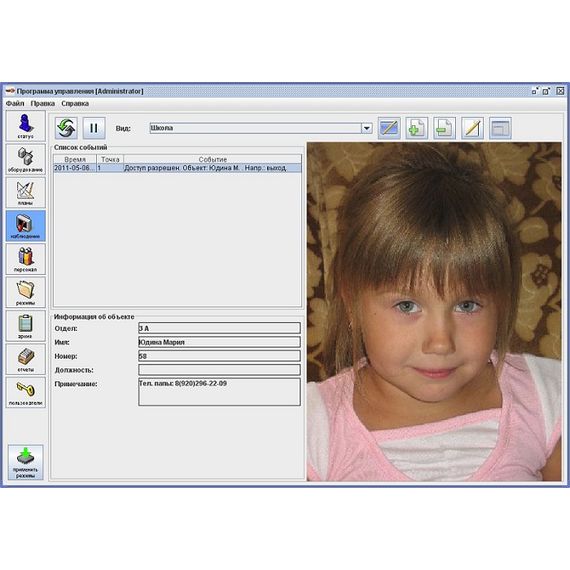Click the add view icon with green plus

coord(417,128)
